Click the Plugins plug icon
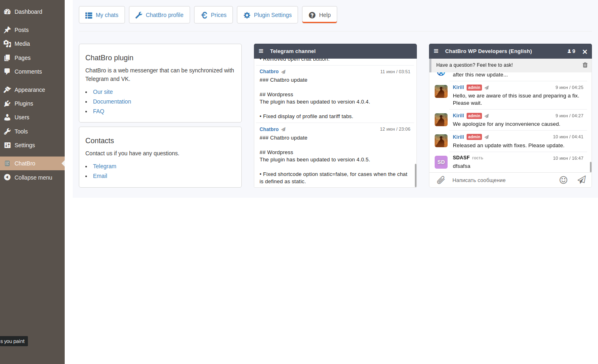Image resolution: width=598 pixels, height=364 pixels. (x=7, y=104)
